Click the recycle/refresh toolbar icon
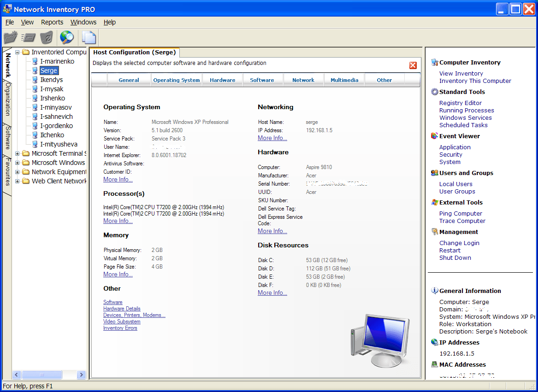This screenshot has width=538, height=392. pyautogui.click(x=47, y=37)
